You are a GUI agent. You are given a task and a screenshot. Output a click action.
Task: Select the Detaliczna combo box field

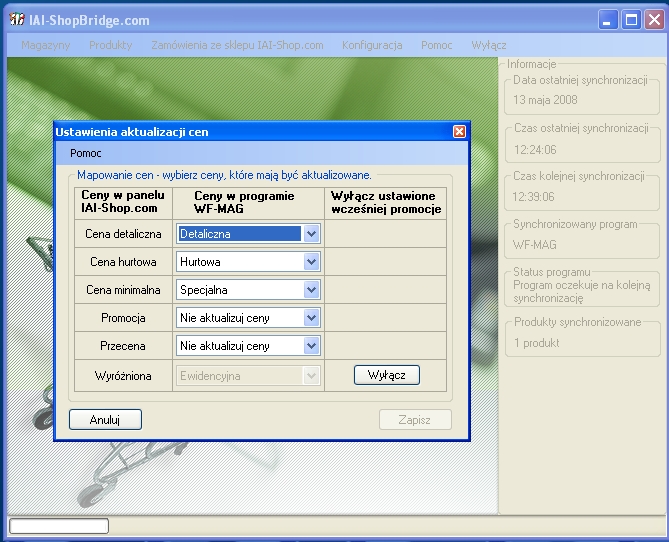(x=248, y=234)
